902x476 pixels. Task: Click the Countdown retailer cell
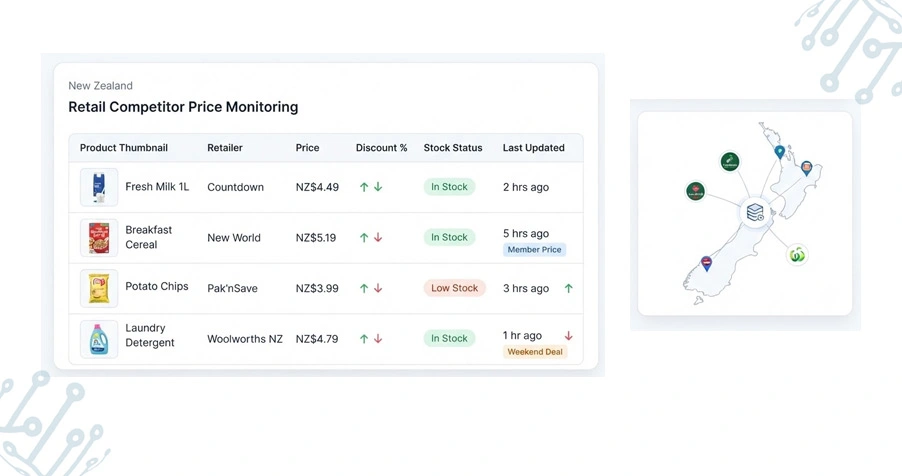tap(235, 187)
